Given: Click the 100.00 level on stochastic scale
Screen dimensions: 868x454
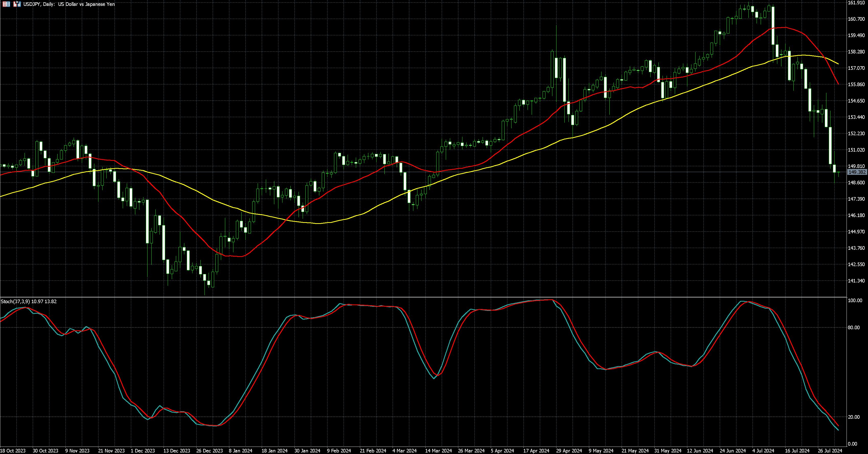Looking at the screenshot, I should [x=855, y=300].
